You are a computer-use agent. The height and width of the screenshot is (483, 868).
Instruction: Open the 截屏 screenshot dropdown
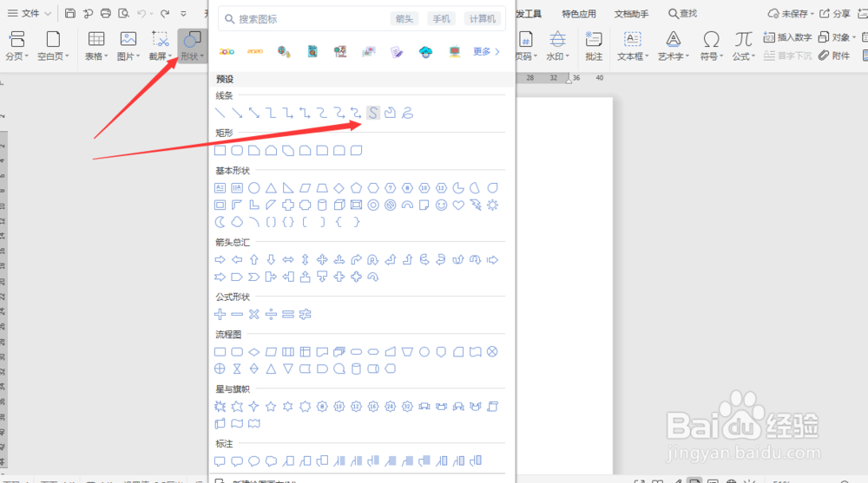coord(161,46)
